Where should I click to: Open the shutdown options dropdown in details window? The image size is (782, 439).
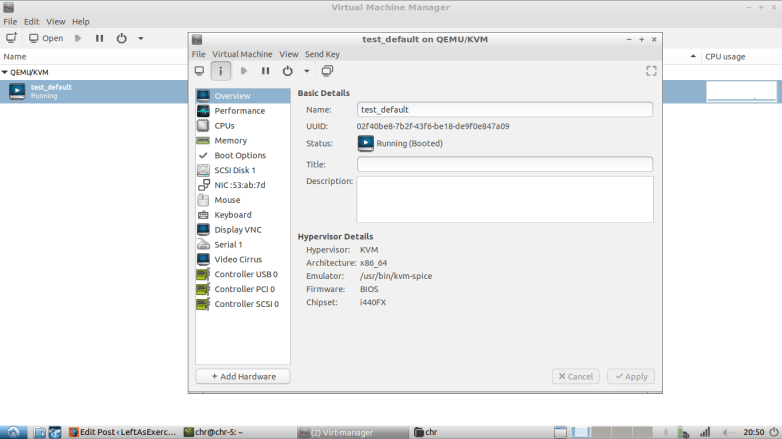click(x=307, y=71)
